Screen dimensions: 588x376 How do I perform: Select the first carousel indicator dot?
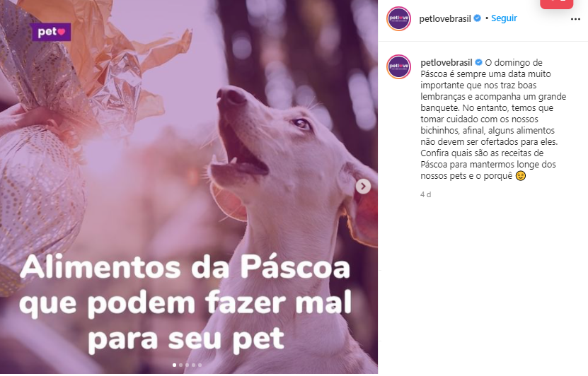[x=174, y=365]
